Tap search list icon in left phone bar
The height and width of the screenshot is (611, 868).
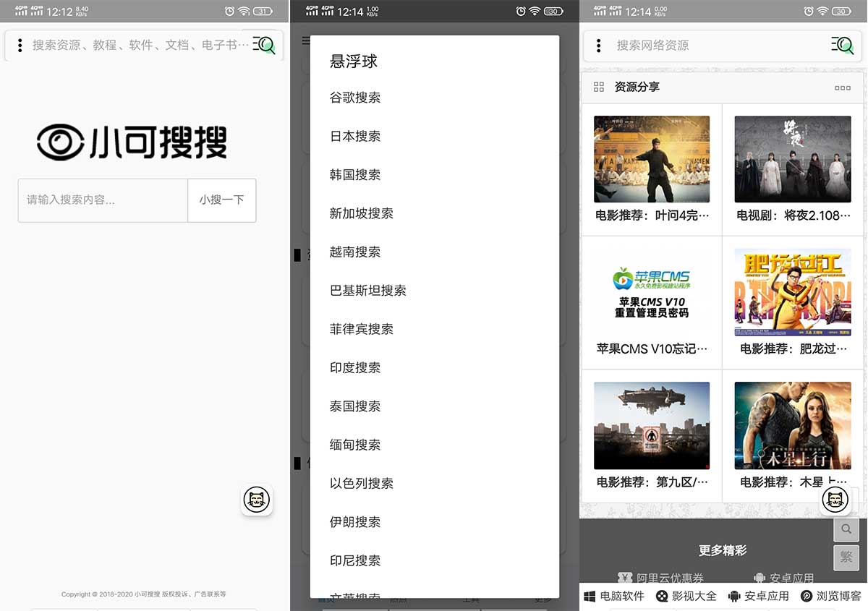264,45
